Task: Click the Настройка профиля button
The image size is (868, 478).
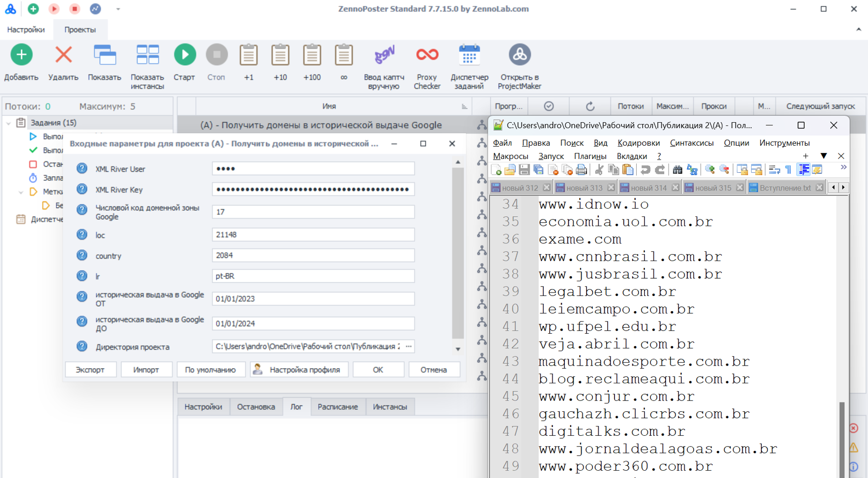Action: (299, 370)
